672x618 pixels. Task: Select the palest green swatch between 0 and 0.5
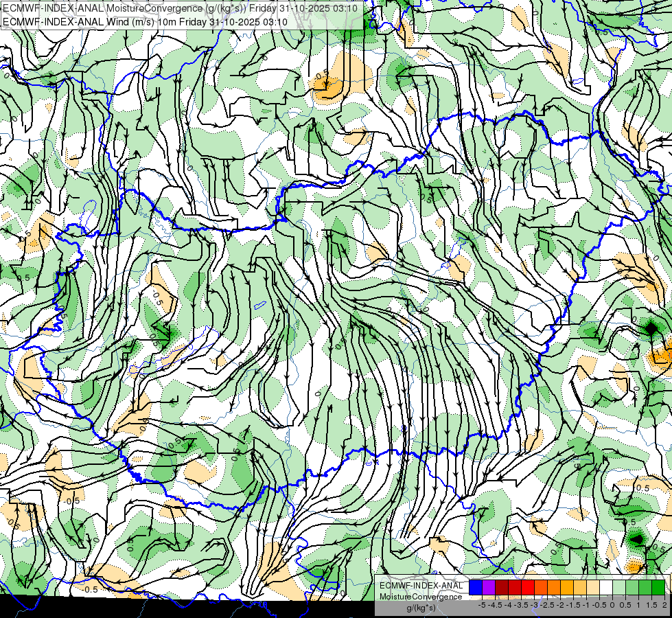coord(619,587)
